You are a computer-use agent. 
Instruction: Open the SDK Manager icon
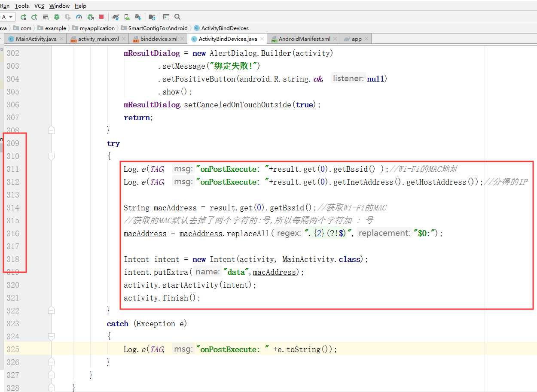[x=138, y=17]
